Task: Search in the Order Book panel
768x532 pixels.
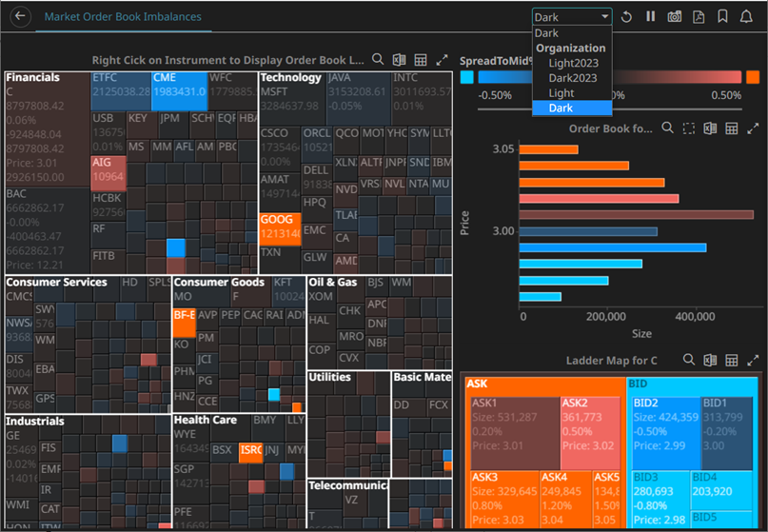Action: 667,128
